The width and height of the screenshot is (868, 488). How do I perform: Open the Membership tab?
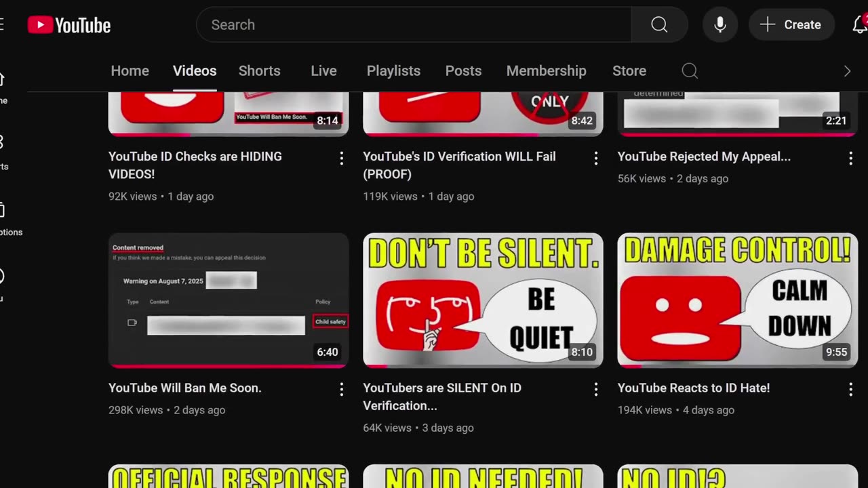pos(546,70)
